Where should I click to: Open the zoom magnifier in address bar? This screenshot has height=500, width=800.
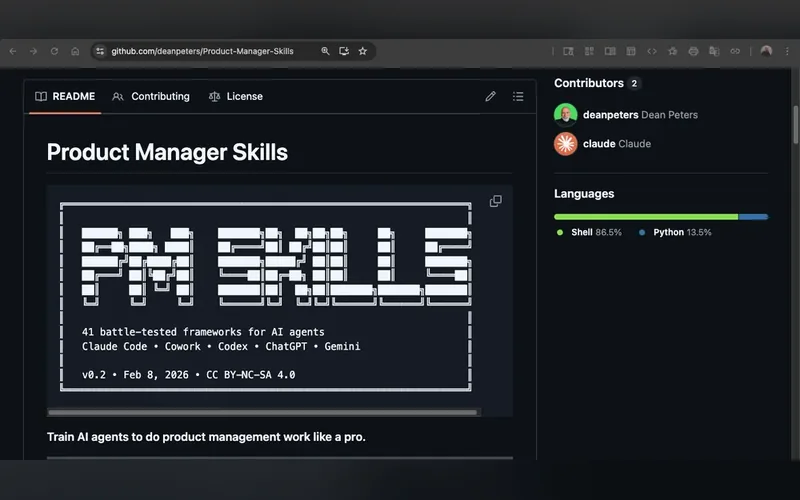tap(325, 51)
